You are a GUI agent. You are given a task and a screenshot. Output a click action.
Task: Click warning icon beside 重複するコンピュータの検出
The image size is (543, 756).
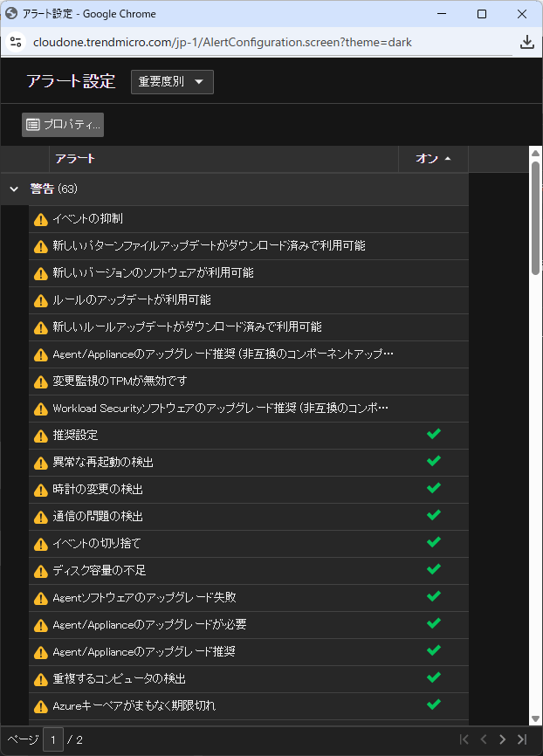click(x=41, y=679)
